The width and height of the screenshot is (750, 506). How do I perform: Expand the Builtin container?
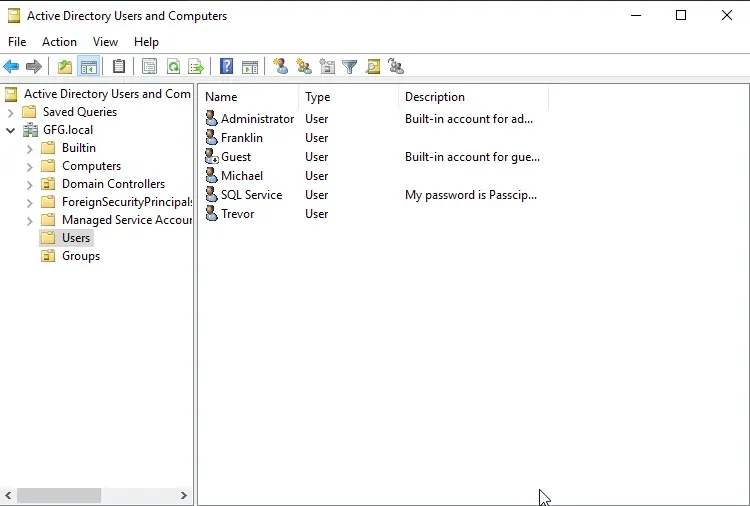30,149
